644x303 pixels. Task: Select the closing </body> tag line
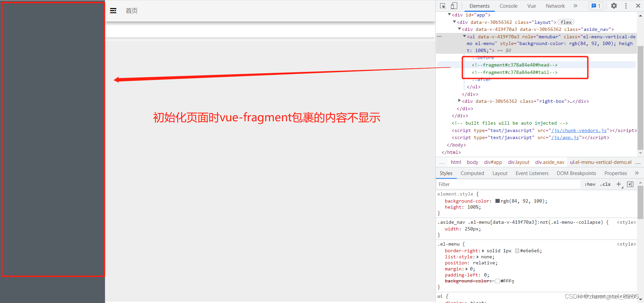456,145
